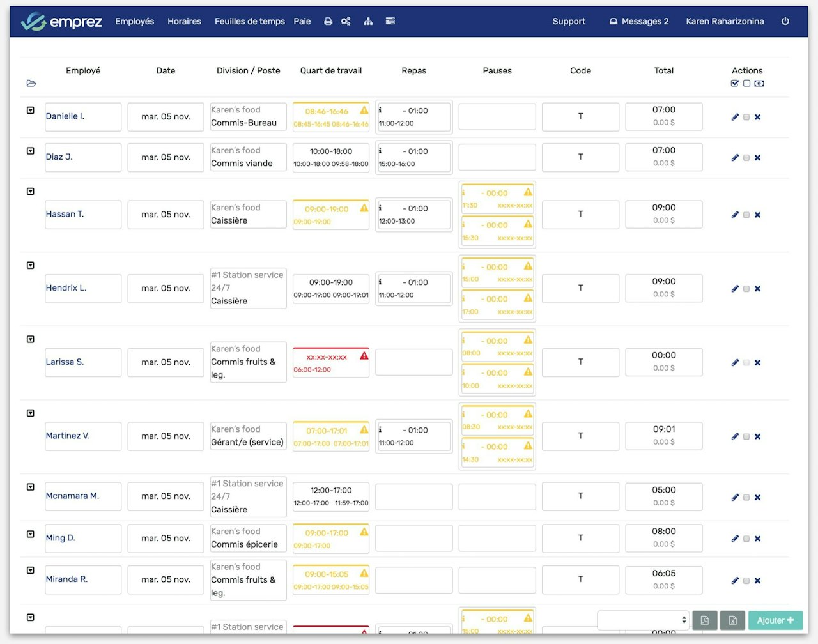Edit Danielle I. row with pencil icon
The width and height of the screenshot is (818, 644).
click(x=735, y=117)
